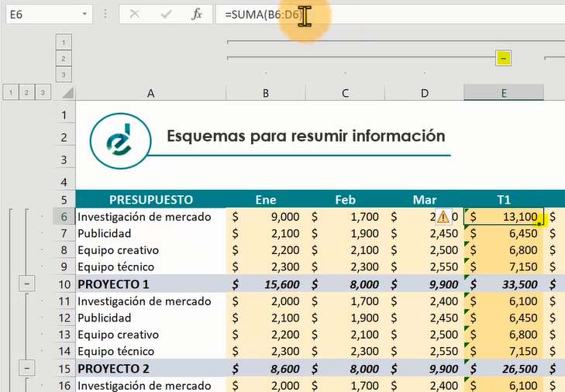Image resolution: width=565 pixels, height=392 pixels.
Task: Select 9,000 in Investigación de mercado row 6
Action: (266, 217)
